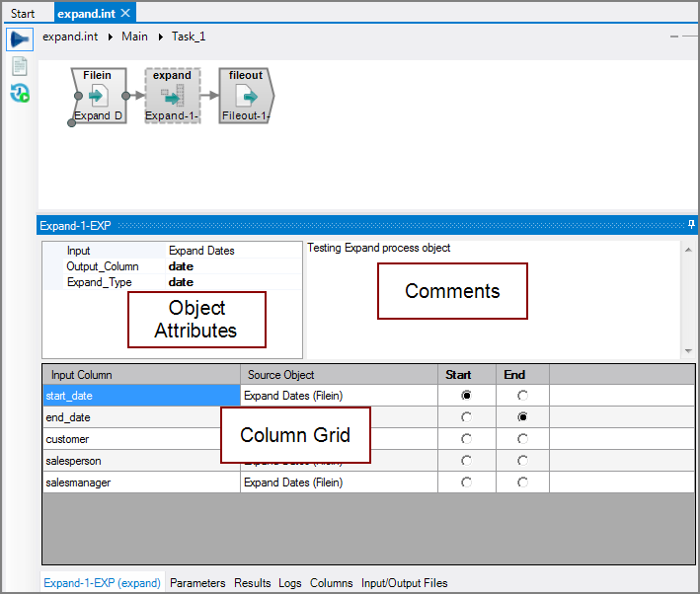Click the Main breadcrumb link
700x594 pixels.
[x=134, y=37]
